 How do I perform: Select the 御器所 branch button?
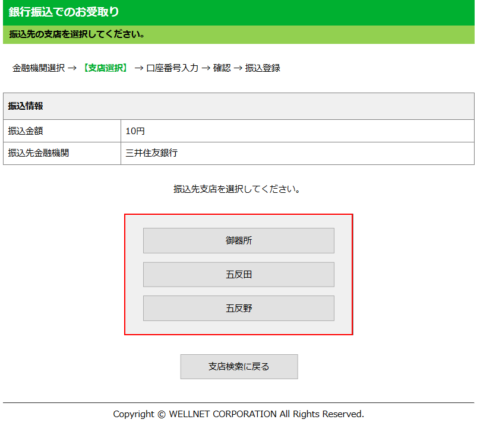238,241
